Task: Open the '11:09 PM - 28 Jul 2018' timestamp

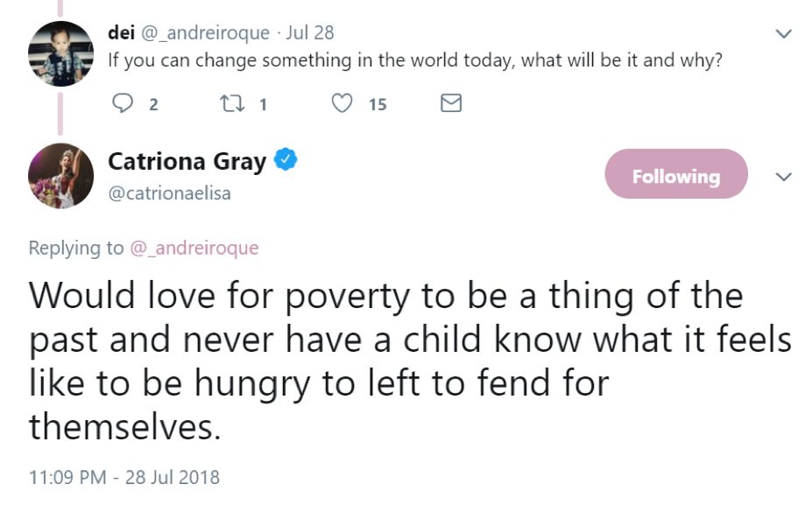Action: [x=124, y=478]
